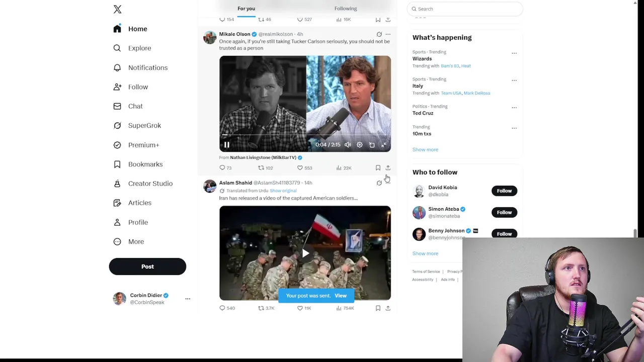Click the Profile sidebar icon
The height and width of the screenshot is (362, 644).
coord(117,222)
